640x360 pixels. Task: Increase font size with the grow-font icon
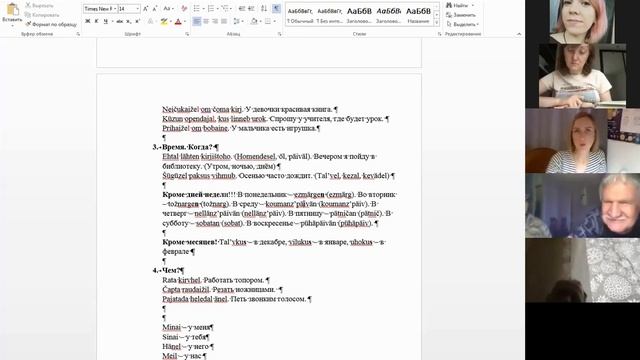[x=146, y=9]
